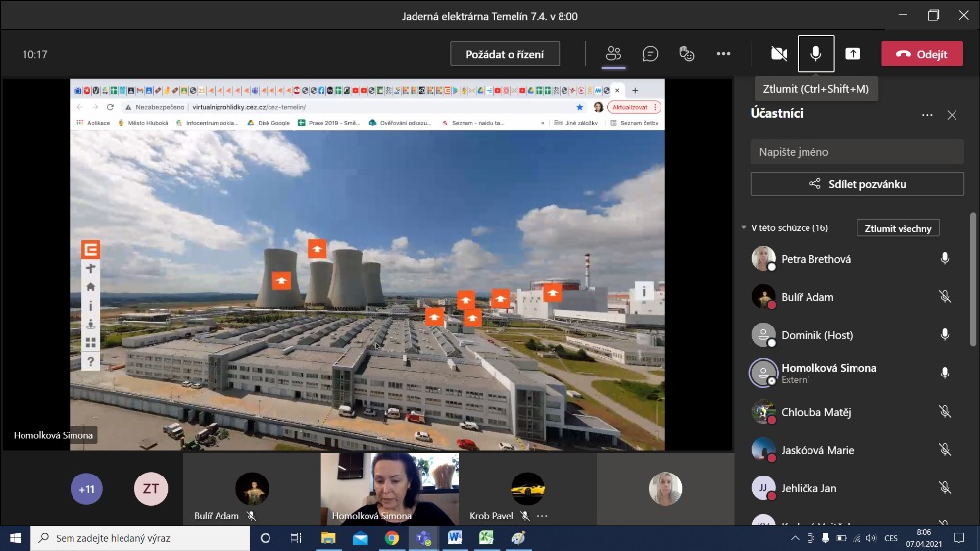Open Chrome from the Windows taskbar
The width and height of the screenshot is (980, 551).
click(391, 538)
